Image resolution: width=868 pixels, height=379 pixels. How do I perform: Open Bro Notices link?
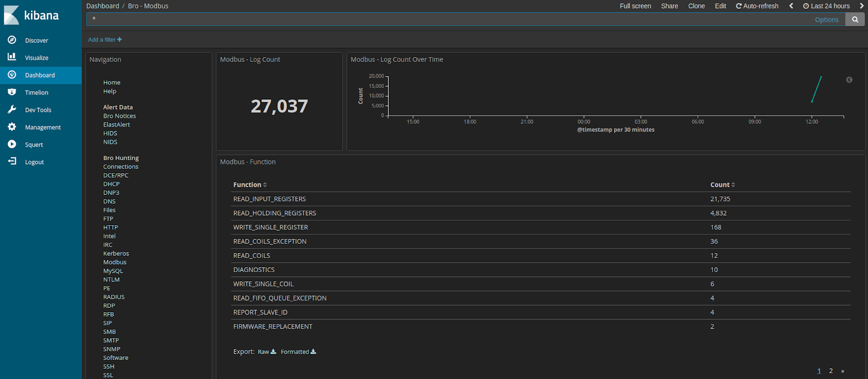[119, 116]
